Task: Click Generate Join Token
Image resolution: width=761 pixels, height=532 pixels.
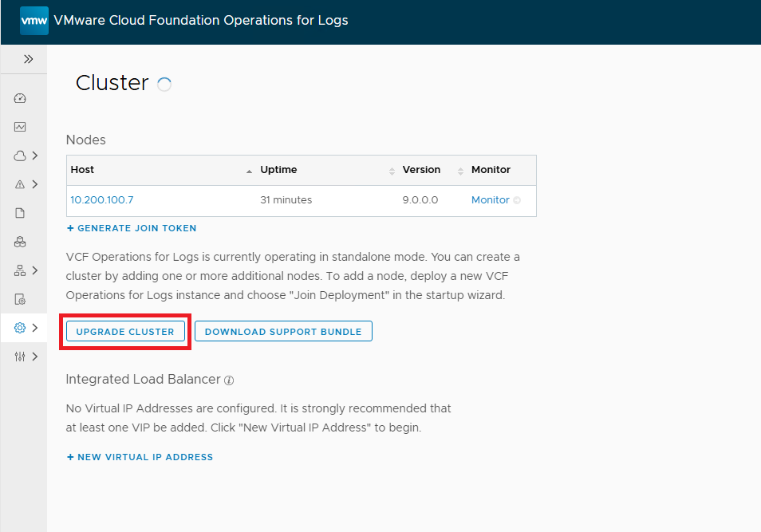Action: (132, 228)
